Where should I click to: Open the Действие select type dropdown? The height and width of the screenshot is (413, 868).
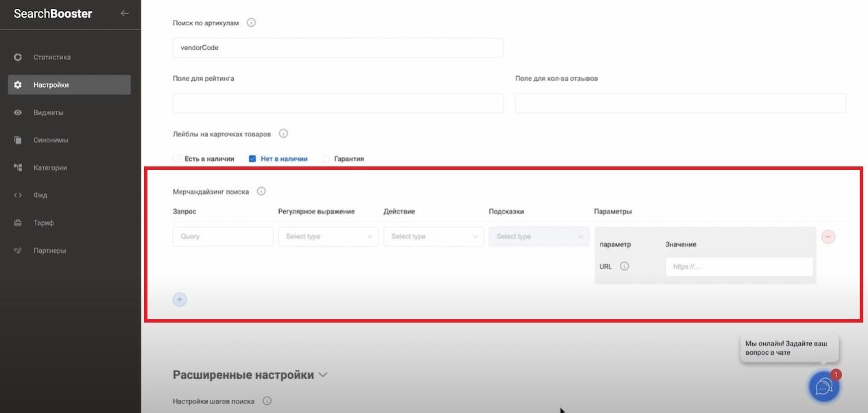point(433,236)
